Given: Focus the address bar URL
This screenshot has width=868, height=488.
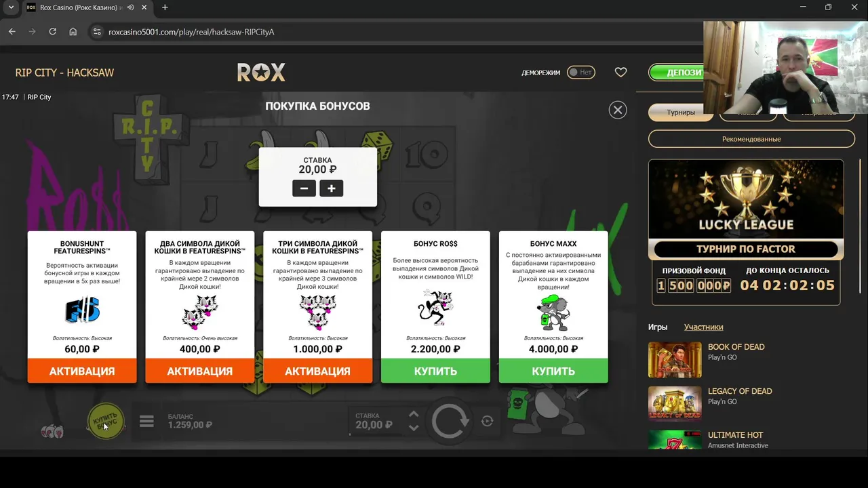Looking at the screenshot, I should tap(191, 32).
